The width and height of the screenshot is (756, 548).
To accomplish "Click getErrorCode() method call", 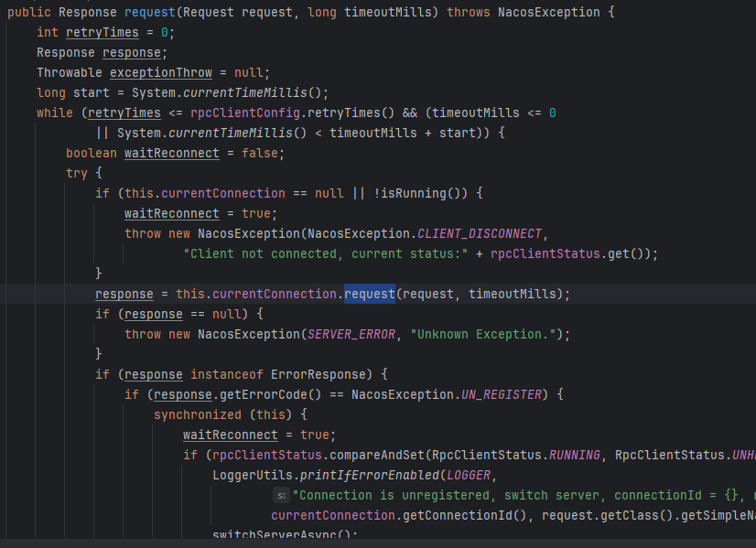I will (271, 394).
